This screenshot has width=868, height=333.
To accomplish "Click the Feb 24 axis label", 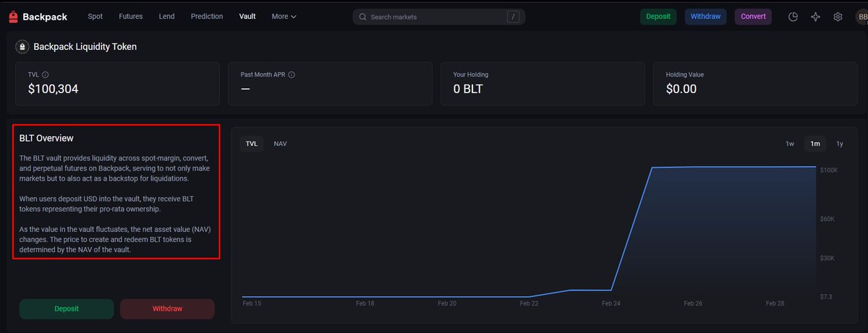I will click(x=611, y=304).
